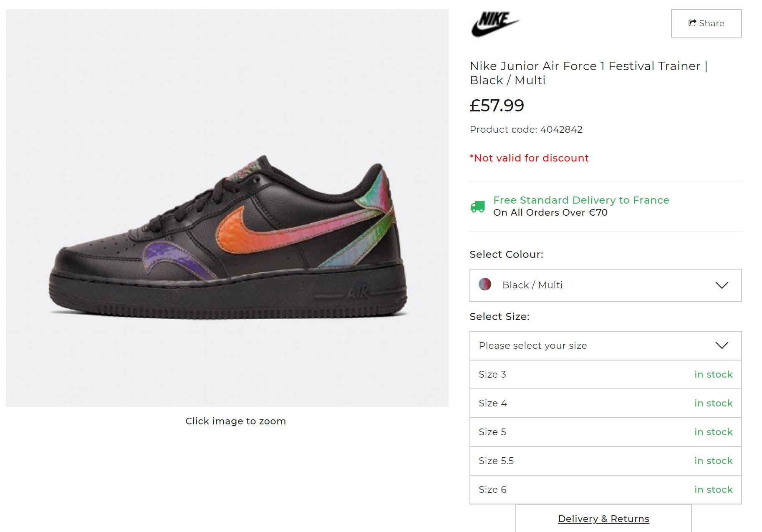Select Size 5.5 option
The width and height of the screenshot is (762, 532).
[x=606, y=461]
